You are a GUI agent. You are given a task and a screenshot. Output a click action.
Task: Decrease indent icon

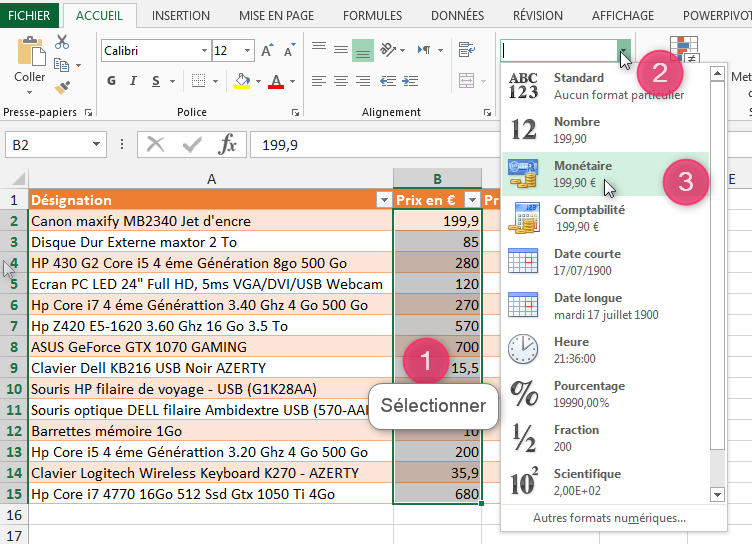tap(388, 81)
